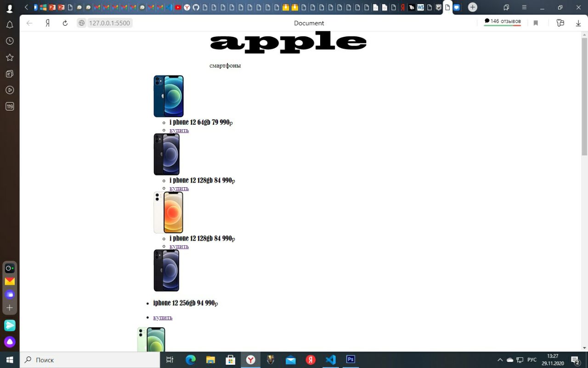588x368 pixels.
Task: Click the apple logo heading
Action: [288, 43]
